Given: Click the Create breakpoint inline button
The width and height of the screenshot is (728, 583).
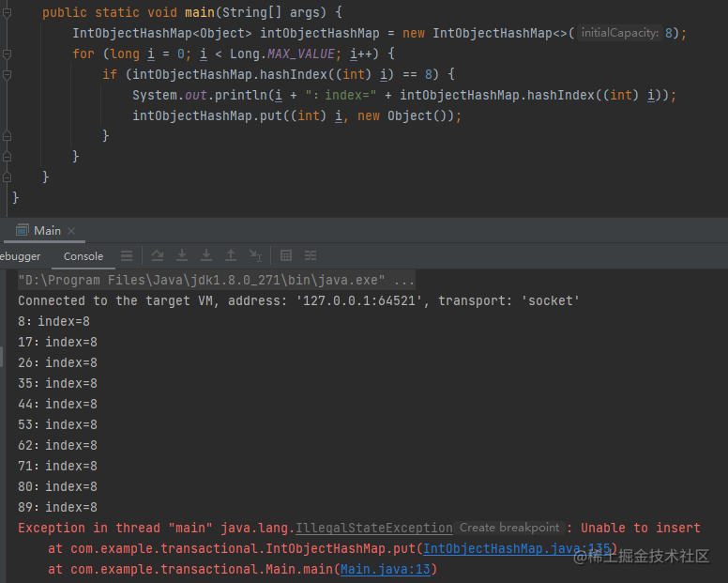Looking at the screenshot, I should click(x=509, y=528).
